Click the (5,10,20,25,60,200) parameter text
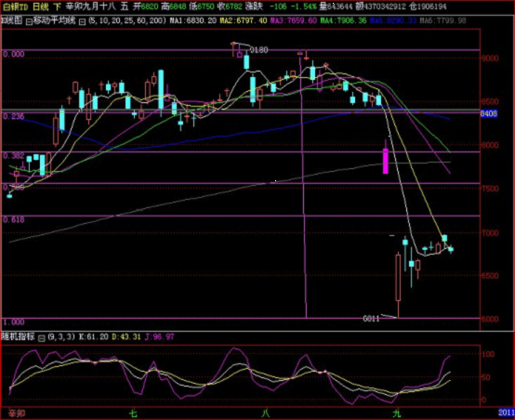The width and height of the screenshot is (515, 420). pos(126,20)
